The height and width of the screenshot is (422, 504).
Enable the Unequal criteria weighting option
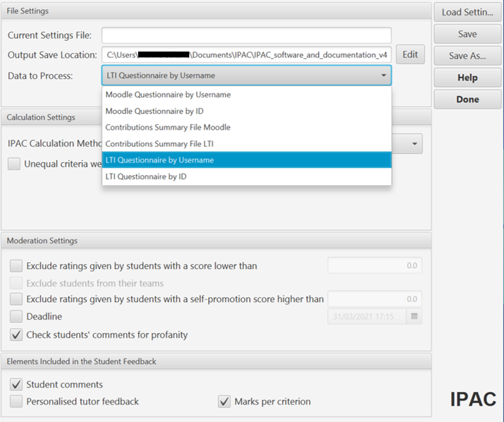(14, 163)
